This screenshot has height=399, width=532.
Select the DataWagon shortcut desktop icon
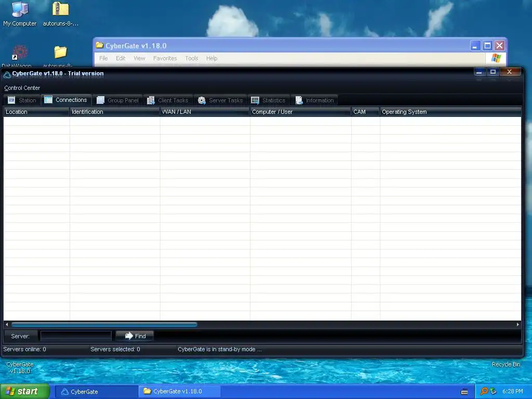[19, 56]
